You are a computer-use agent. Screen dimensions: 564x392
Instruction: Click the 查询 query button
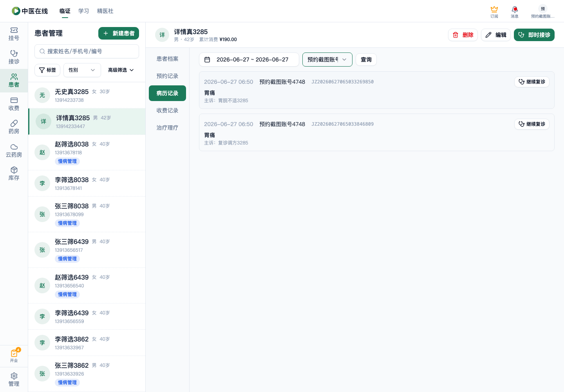click(x=366, y=60)
